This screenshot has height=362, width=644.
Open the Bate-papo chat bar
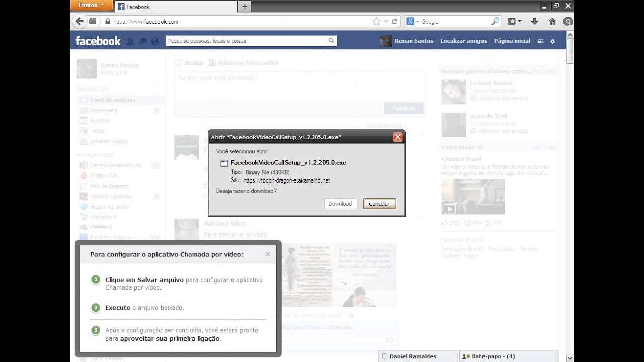tap(509, 356)
